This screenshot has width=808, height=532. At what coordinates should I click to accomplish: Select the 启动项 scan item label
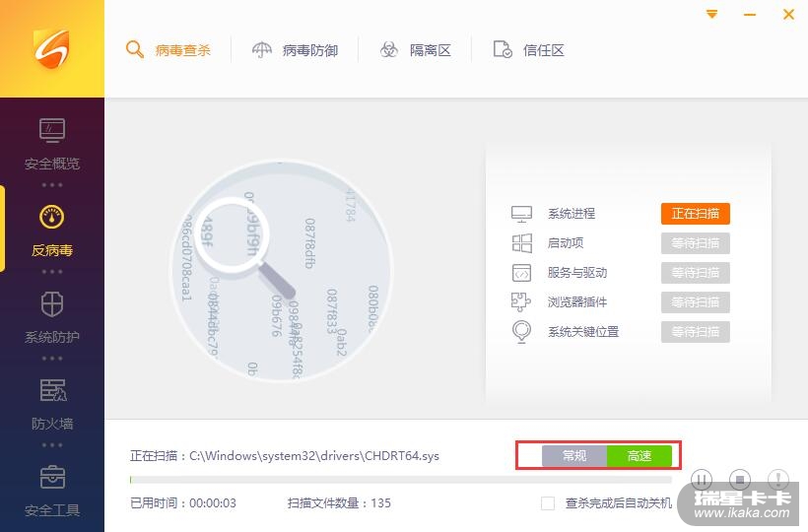566,243
